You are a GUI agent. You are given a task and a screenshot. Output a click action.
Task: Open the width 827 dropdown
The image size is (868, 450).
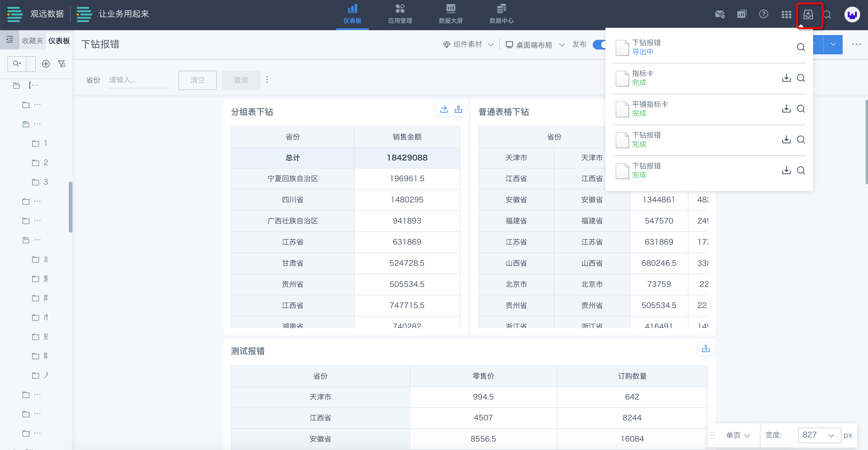(819, 435)
